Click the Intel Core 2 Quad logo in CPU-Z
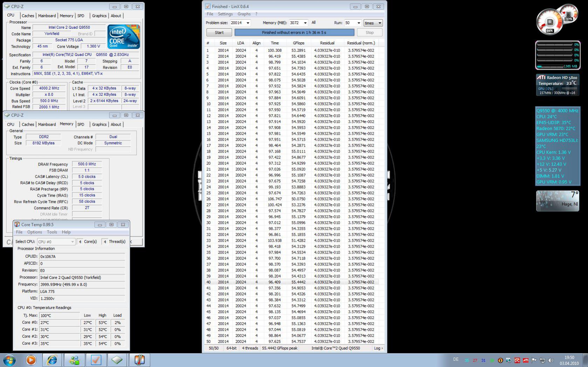588x367 pixels. (124, 36)
